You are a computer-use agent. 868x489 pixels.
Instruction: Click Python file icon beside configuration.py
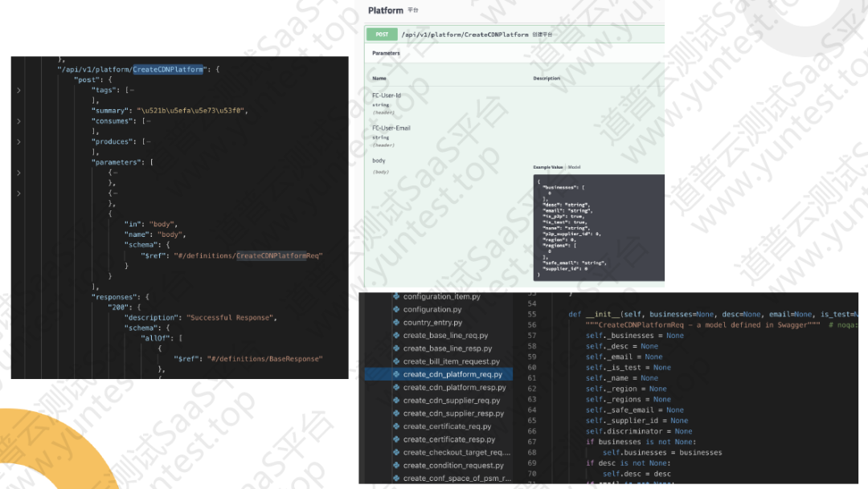pyautogui.click(x=396, y=310)
